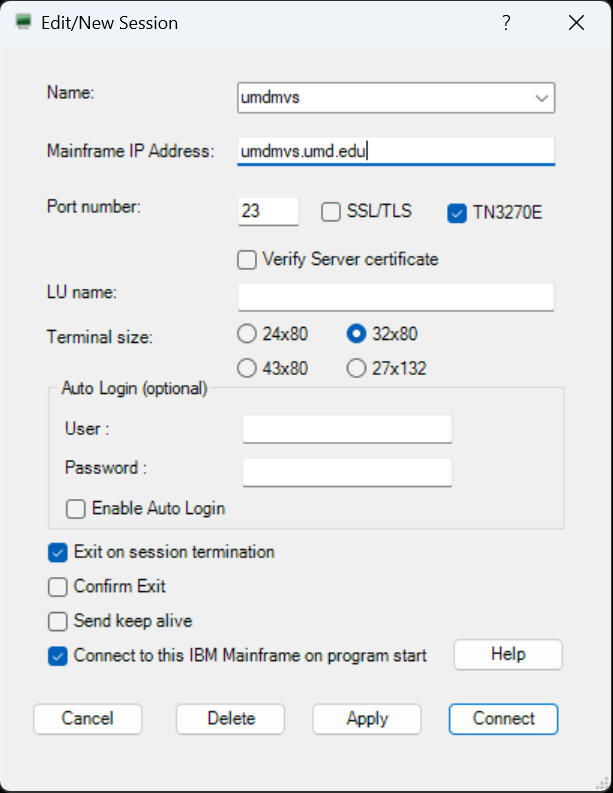
Task: Click the Port number field
Action: click(268, 211)
